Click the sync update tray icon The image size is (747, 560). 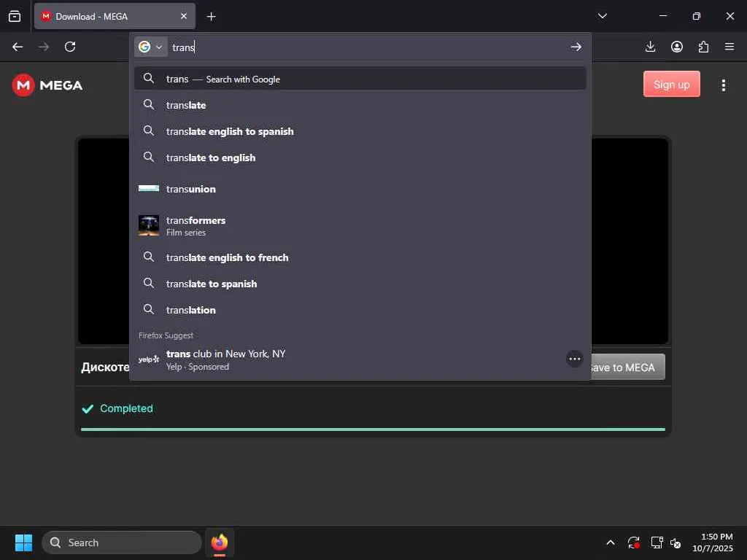click(x=634, y=542)
